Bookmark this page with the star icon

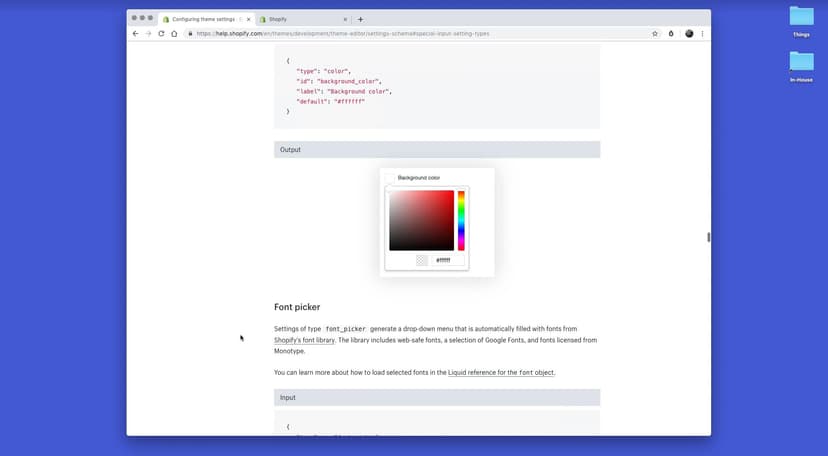(655, 33)
